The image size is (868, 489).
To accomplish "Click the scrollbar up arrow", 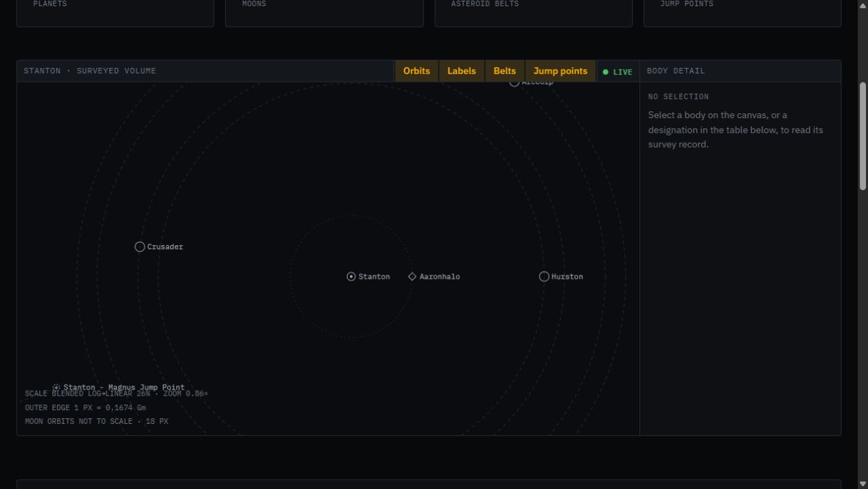I will (x=863, y=5).
